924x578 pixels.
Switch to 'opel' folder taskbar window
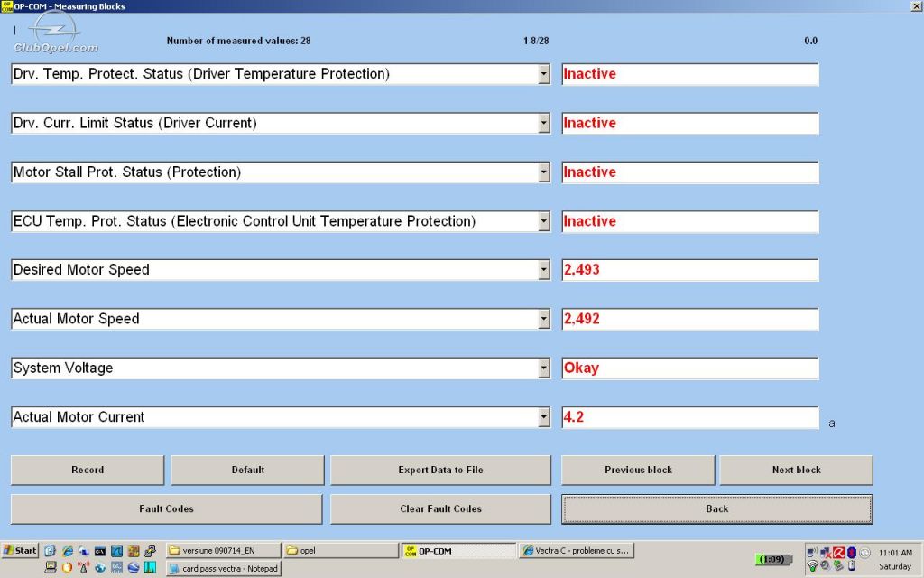[340, 551]
